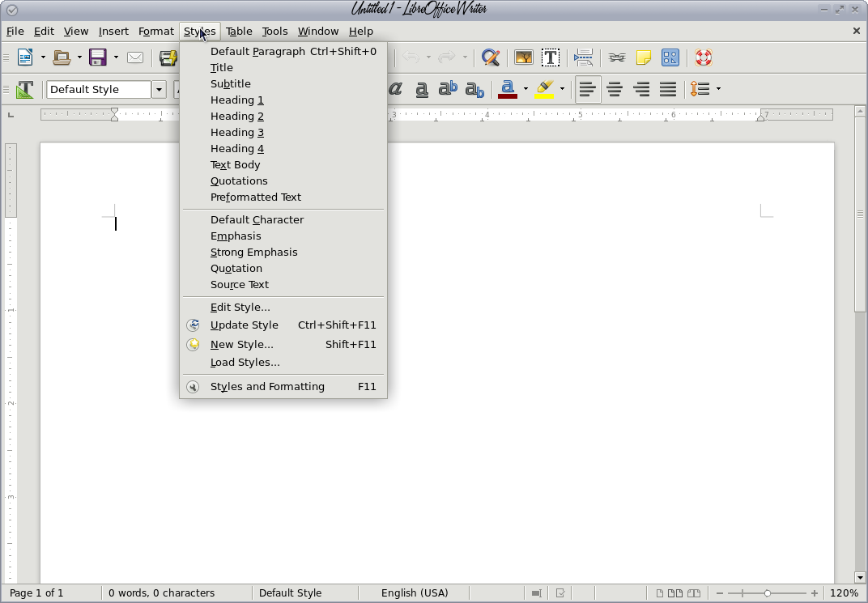
Task: Open the View menu
Action: [76, 32]
